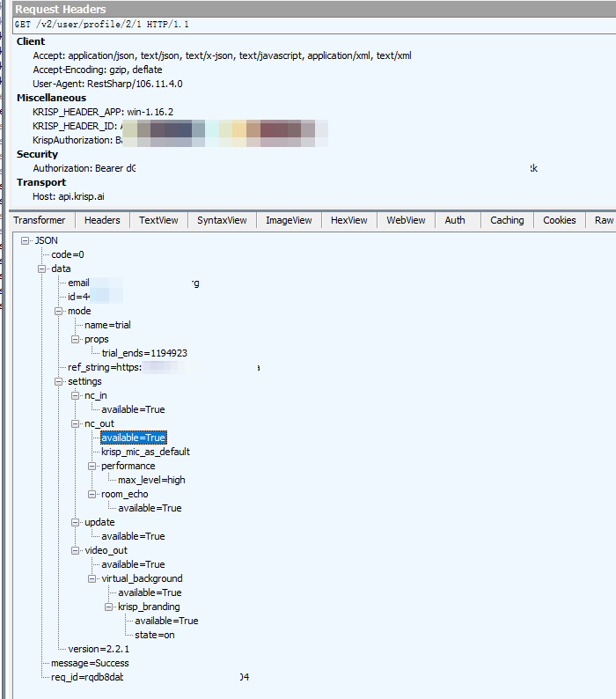The width and height of the screenshot is (616, 699).
Task: Collapse the nc_out node
Action: point(76,424)
